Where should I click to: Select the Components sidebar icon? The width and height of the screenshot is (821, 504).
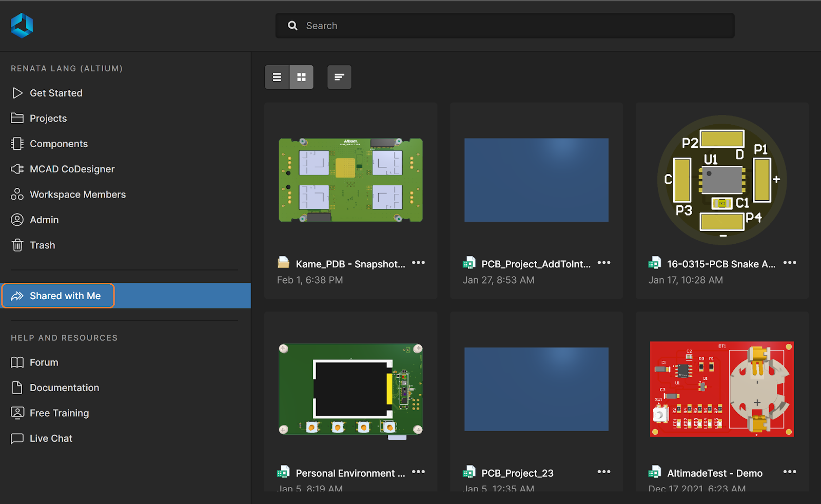[58, 144]
